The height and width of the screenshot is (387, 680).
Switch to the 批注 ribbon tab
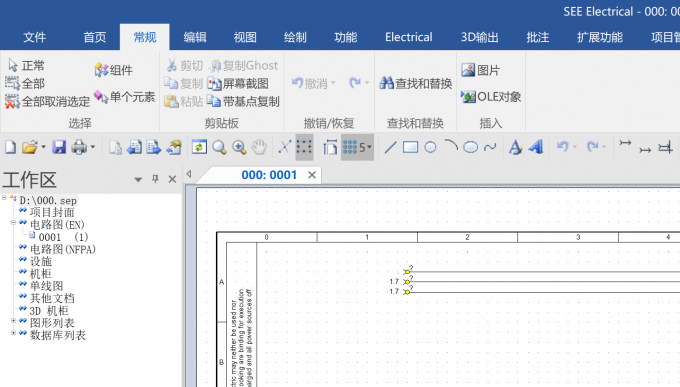[538, 37]
